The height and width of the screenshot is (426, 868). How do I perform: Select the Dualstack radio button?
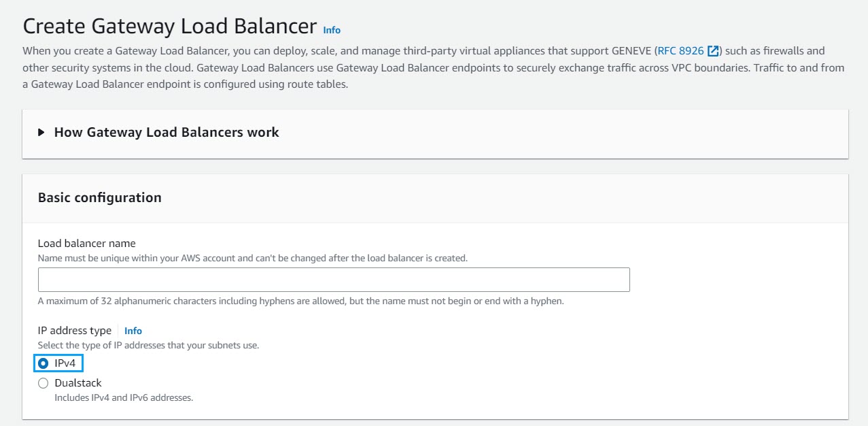tap(44, 383)
